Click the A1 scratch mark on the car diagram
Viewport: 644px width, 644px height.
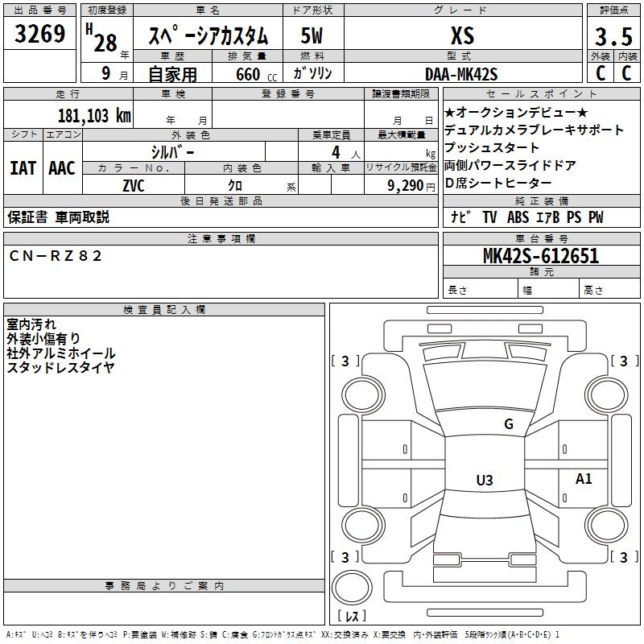click(x=584, y=479)
